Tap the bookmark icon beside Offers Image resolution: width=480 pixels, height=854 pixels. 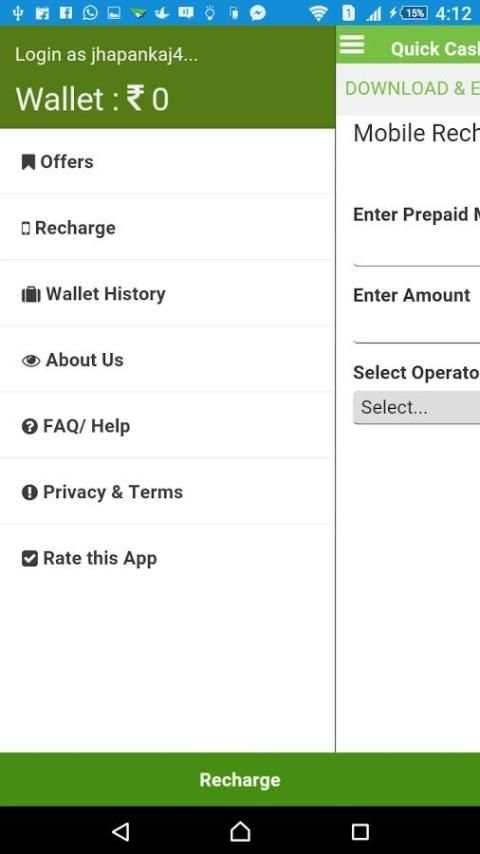click(x=28, y=162)
